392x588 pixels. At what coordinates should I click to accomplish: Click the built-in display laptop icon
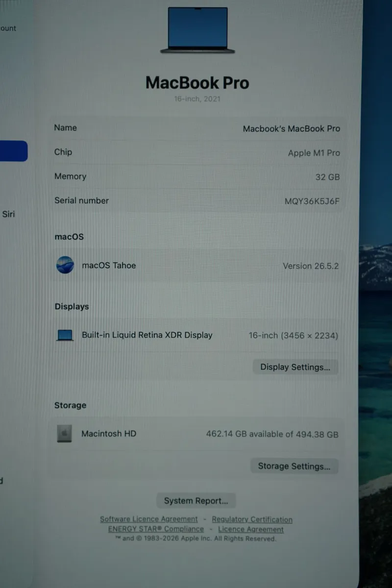pyautogui.click(x=65, y=336)
